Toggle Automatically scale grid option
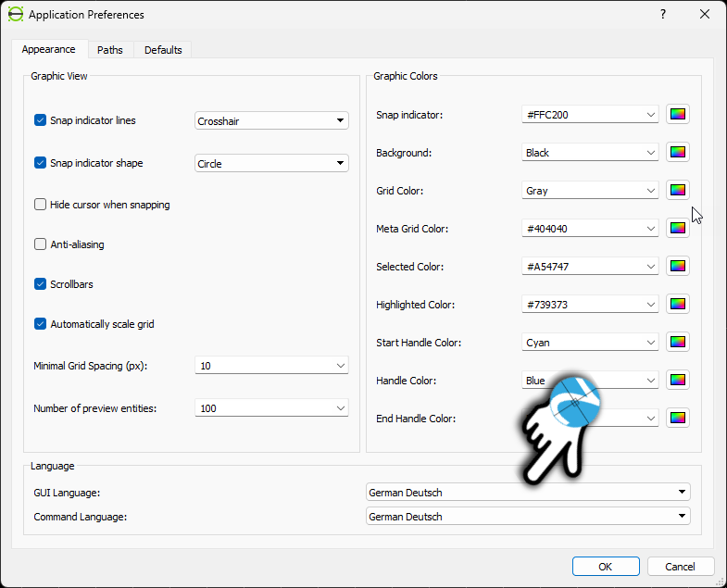The width and height of the screenshot is (727, 588). point(41,324)
